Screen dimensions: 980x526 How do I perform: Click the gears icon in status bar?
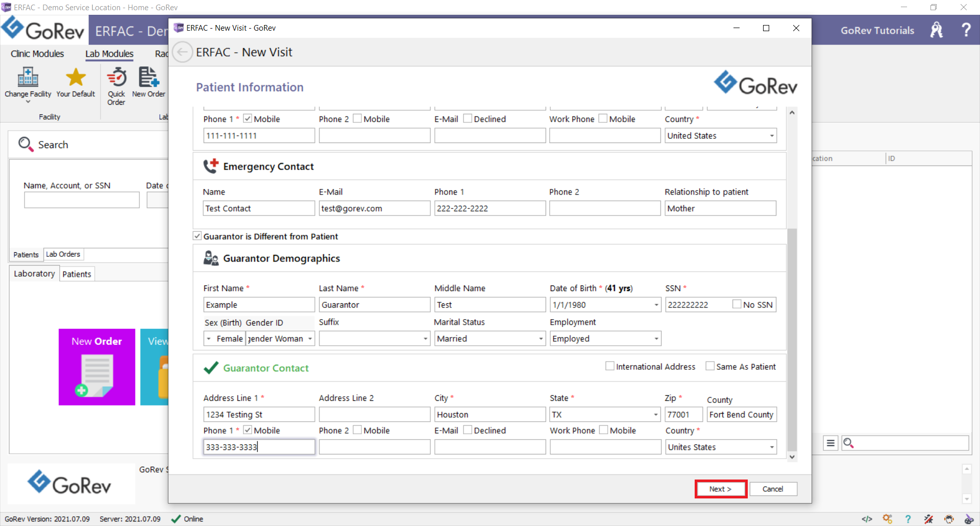[x=888, y=519]
